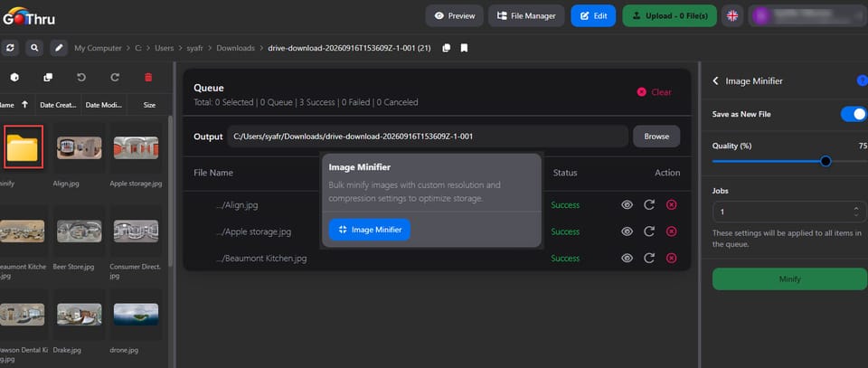
Task: Click the redo icon in file toolbar
Action: [115, 78]
